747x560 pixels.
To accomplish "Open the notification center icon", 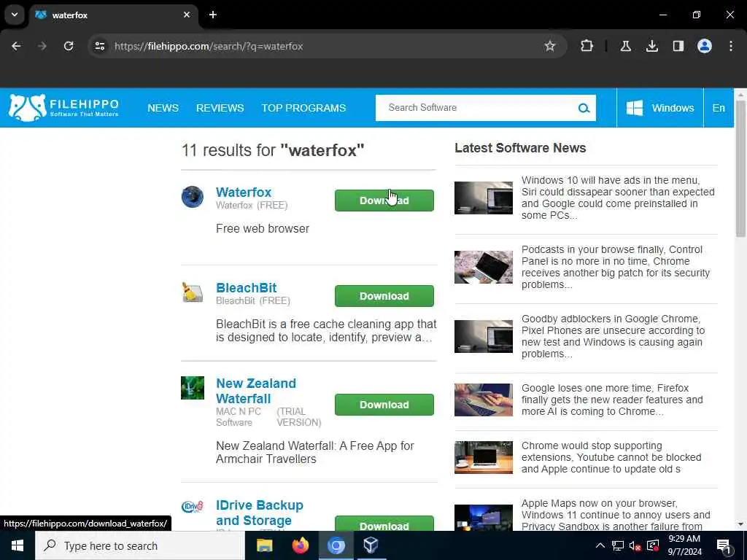I will pyautogui.click(x=724, y=545).
